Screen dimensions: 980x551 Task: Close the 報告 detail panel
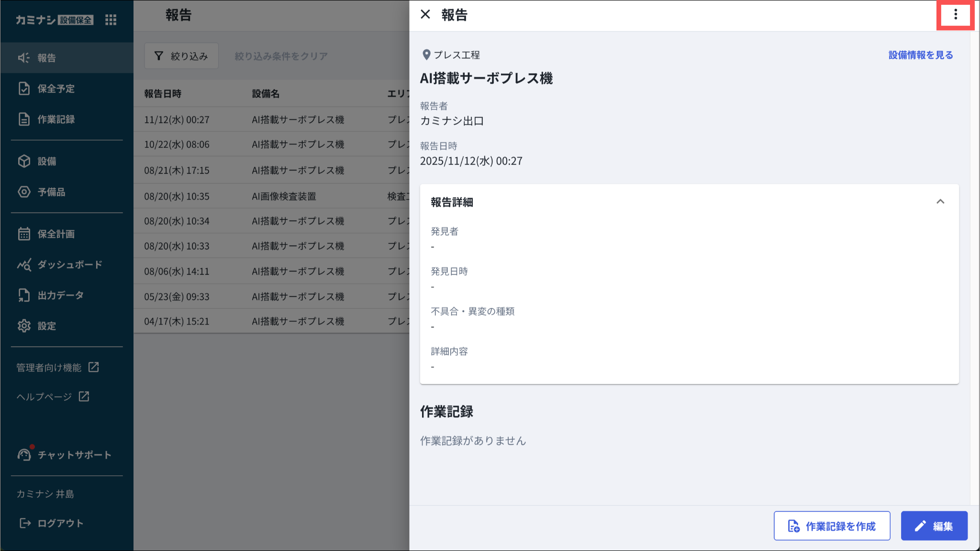[425, 14]
